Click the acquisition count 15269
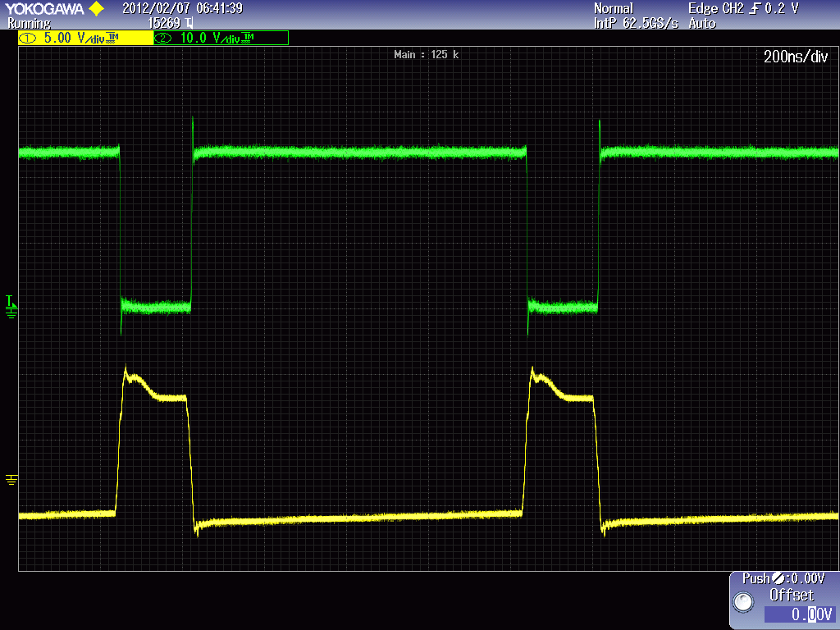The image size is (840, 630). (x=164, y=24)
